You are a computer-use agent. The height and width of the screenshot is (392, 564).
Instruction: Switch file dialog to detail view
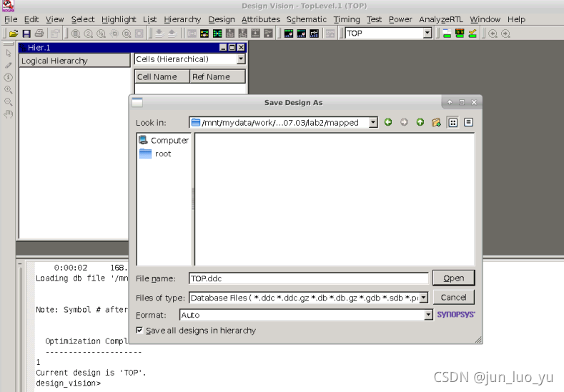(x=468, y=123)
